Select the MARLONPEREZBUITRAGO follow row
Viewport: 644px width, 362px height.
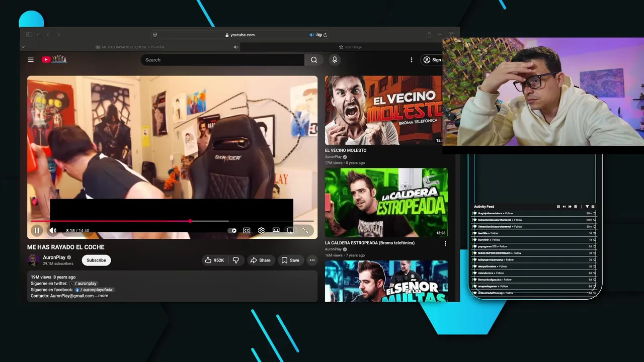pyautogui.click(x=534, y=253)
